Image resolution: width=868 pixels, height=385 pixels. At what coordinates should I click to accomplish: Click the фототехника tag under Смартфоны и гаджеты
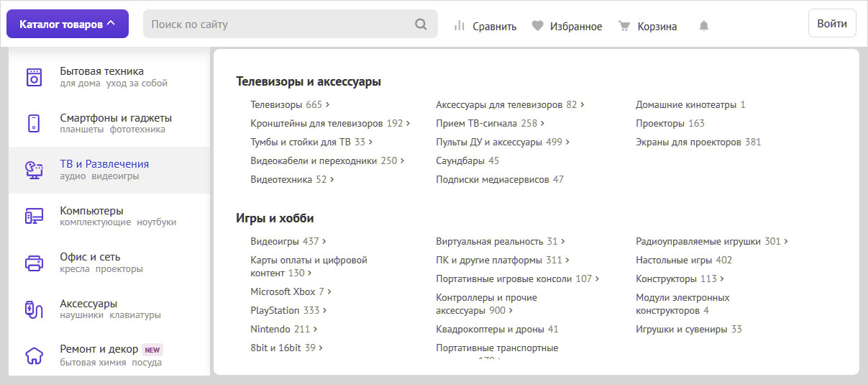pos(137,130)
